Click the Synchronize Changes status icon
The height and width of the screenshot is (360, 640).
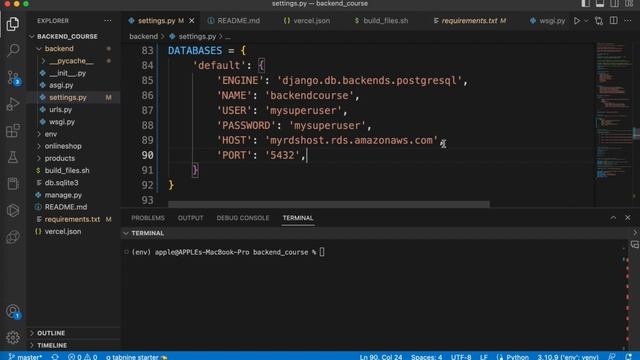coord(55,357)
